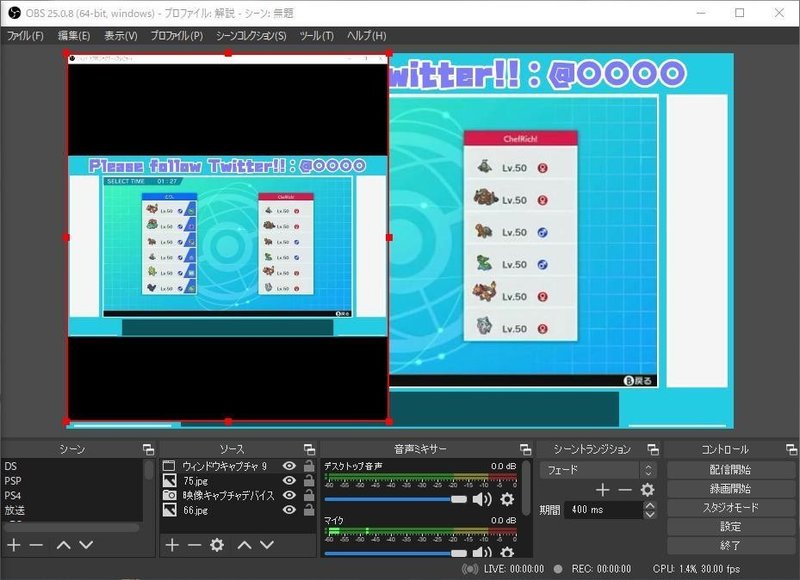The image size is (800, 580).
Task: Open デスクトップ音声 audio settings gear
Action: coord(507,499)
